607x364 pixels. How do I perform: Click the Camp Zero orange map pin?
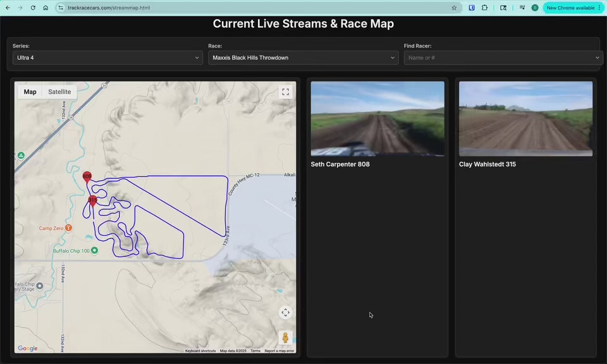[68, 228]
